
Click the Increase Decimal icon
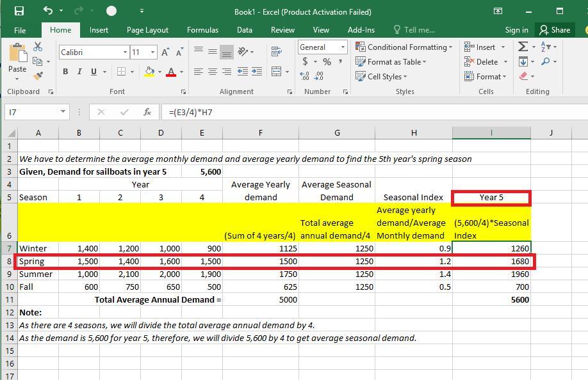tap(304, 76)
